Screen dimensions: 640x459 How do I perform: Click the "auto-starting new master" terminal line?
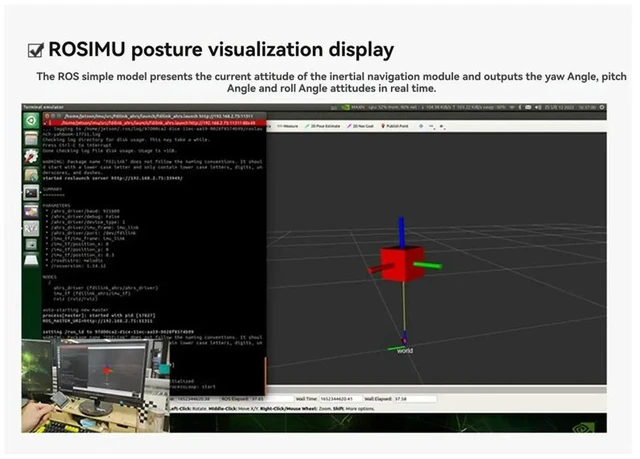point(76,310)
